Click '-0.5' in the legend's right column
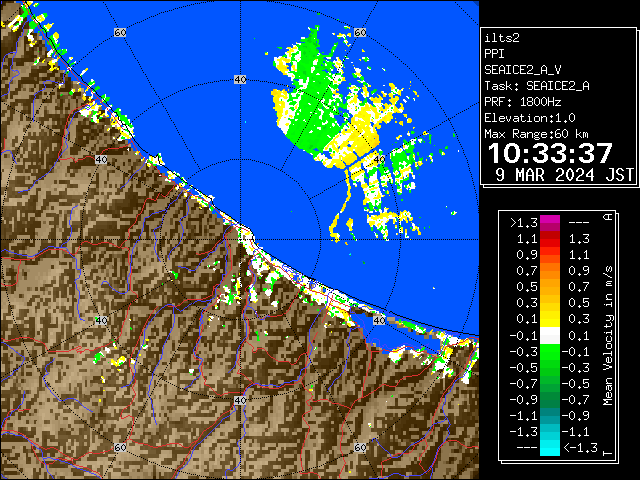The image size is (640, 480). click(x=576, y=384)
